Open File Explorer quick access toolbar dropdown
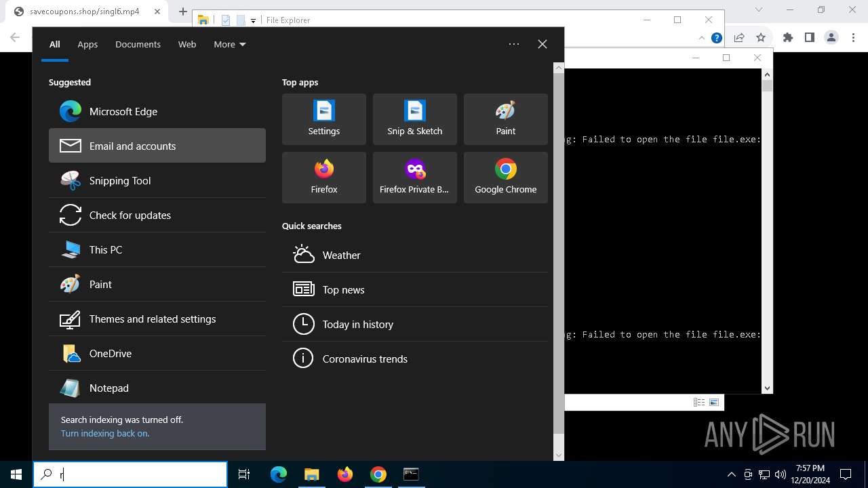 click(253, 20)
